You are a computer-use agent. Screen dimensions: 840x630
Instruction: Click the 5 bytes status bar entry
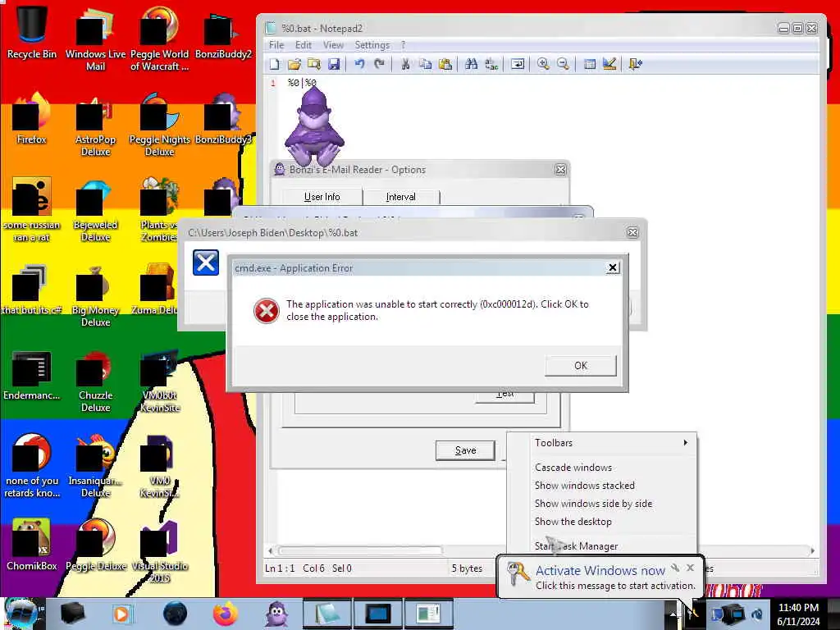click(x=467, y=568)
